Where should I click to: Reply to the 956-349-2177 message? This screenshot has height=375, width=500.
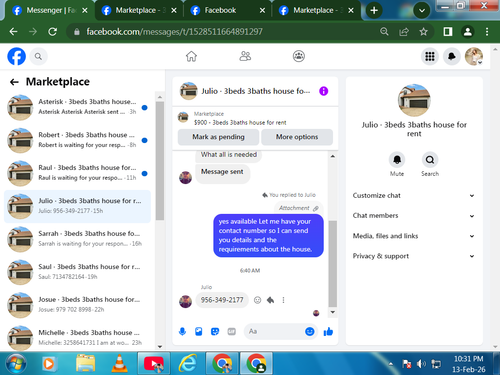[270, 300]
